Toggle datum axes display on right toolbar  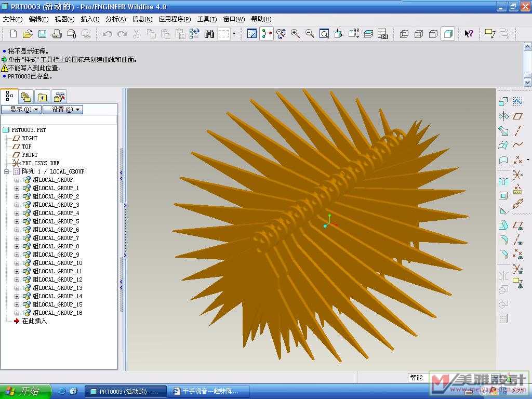pos(518,240)
